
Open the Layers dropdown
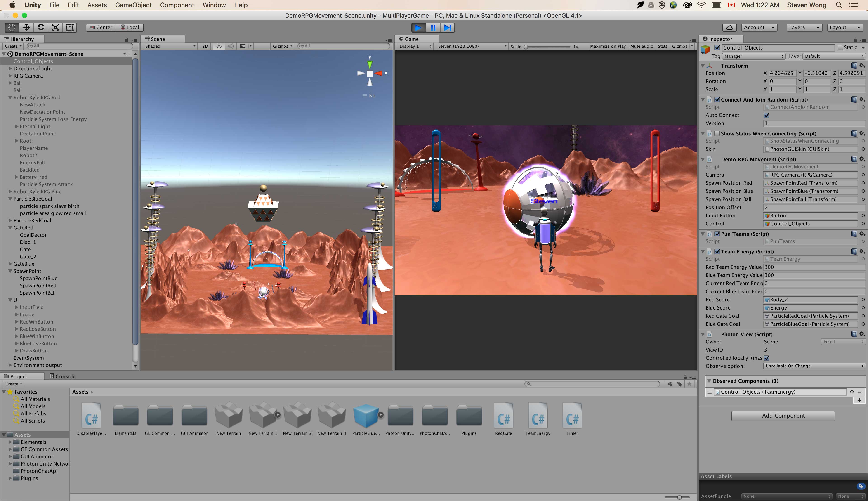coord(804,28)
